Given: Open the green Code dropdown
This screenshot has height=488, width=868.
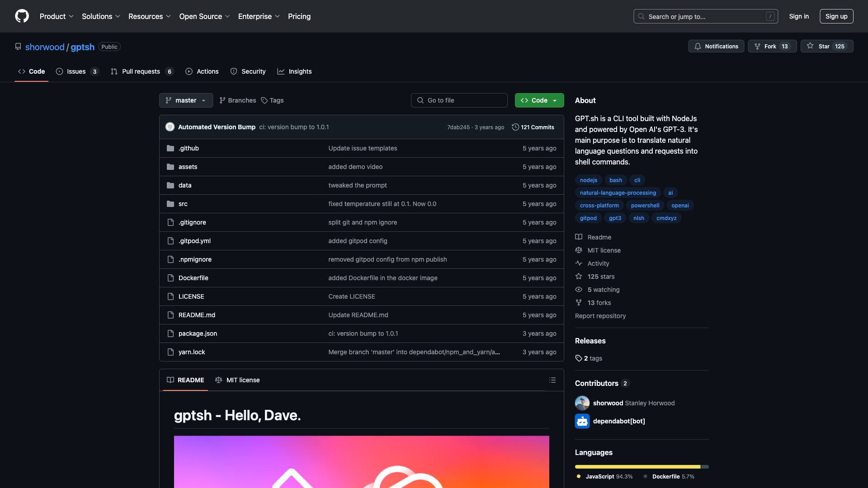Looking at the screenshot, I should click(539, 100).
